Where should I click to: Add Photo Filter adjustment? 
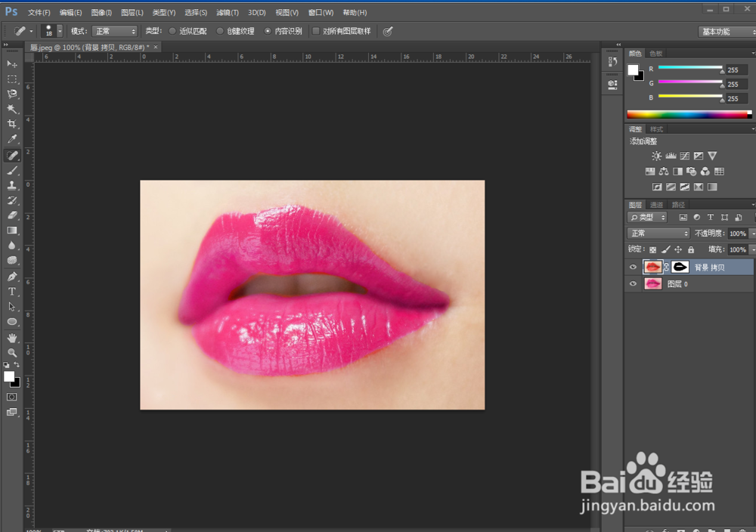(x=692, y=172)
